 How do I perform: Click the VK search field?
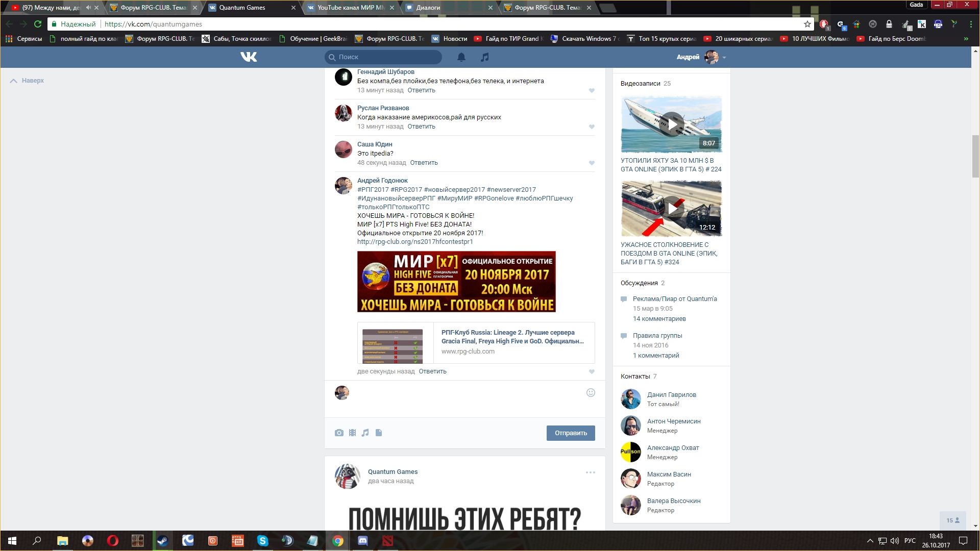tap(388, 57)
